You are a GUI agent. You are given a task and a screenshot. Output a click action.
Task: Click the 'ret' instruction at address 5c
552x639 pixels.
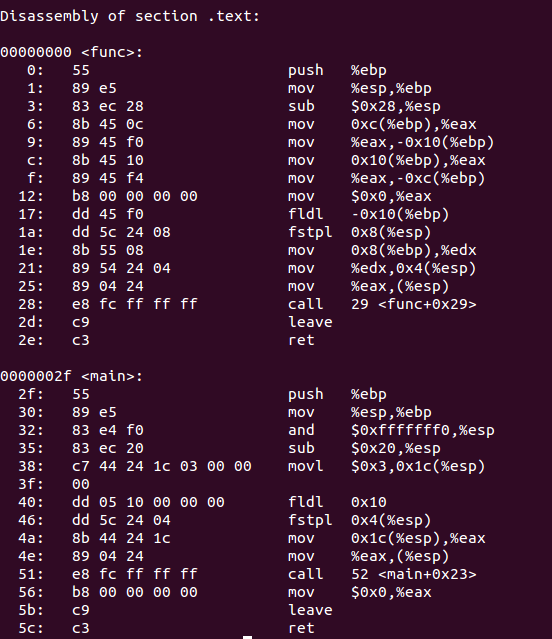(301, 628)
